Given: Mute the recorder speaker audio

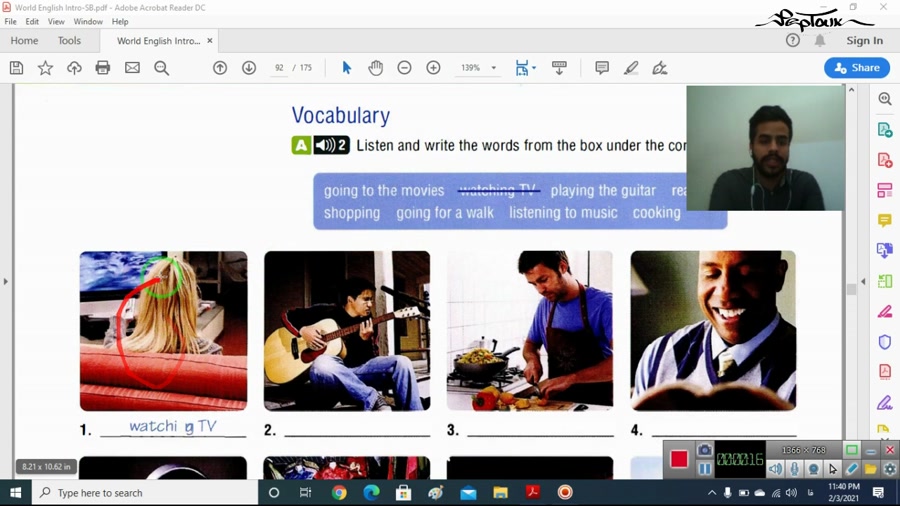Looking at the screenshot, I should tap(775, 469).
